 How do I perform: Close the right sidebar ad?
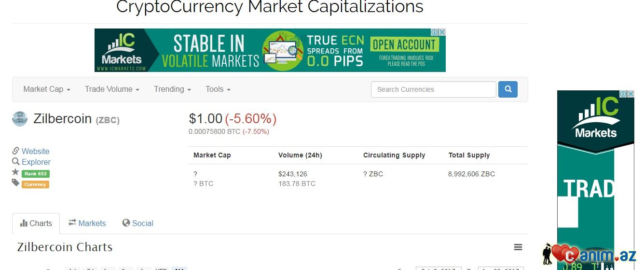click(x=630, y=94)
